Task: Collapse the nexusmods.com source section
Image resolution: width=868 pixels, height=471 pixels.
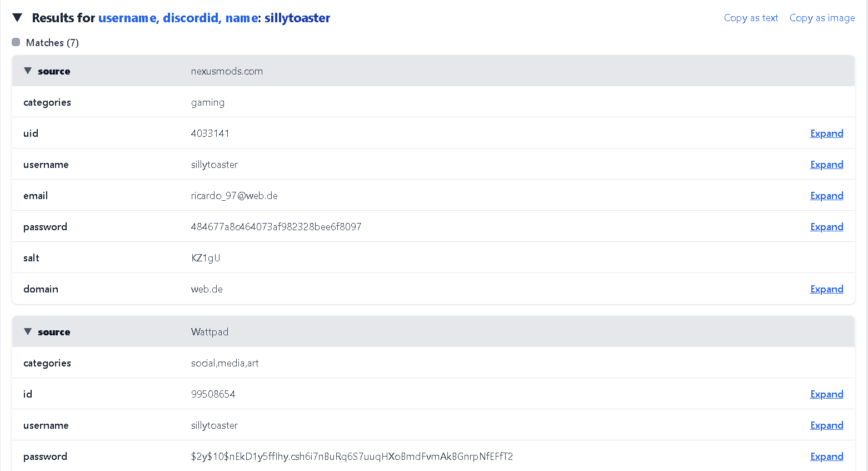Action: point(28,71)
